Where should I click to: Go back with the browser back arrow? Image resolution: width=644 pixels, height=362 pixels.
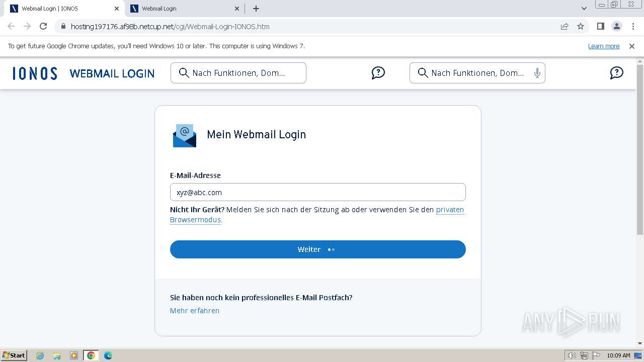(x=11, y=26)
